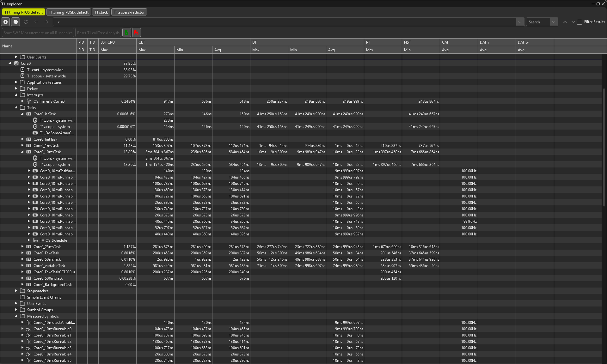Export table with green Excel icon
Viewport: 607px width, 364px height.
pos(126,33)
